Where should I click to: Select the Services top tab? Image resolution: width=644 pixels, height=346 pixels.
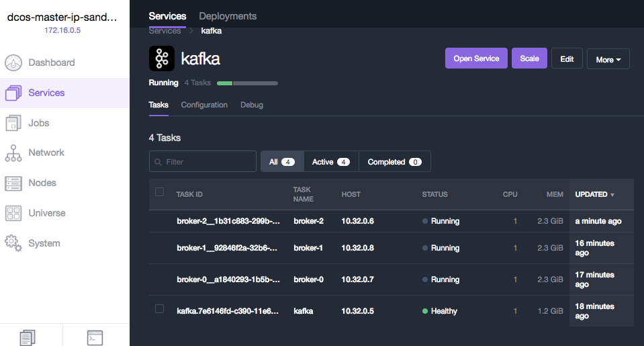point(167,16)
